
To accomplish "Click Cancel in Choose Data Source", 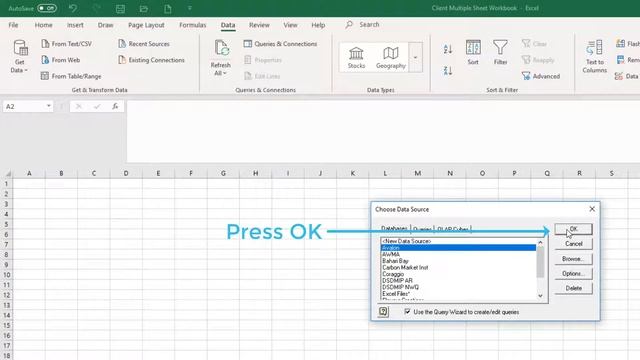I will (x=573, y=244).
